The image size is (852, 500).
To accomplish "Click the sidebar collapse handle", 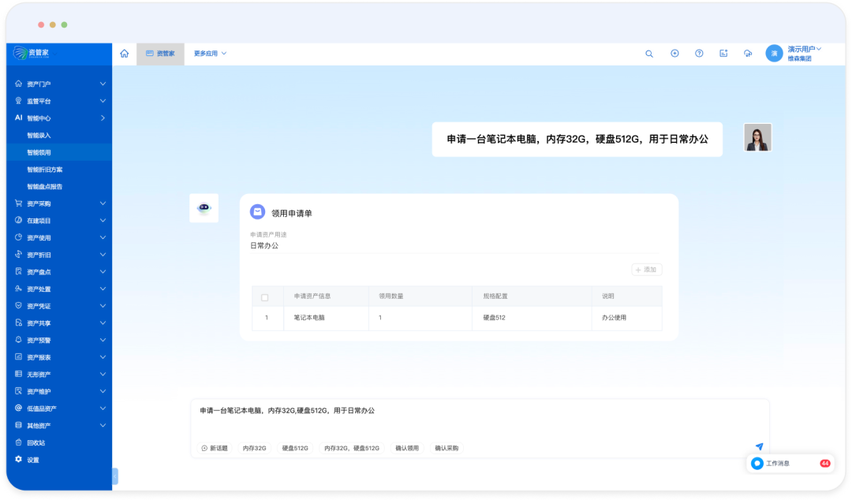I will (x=115, y=476).
